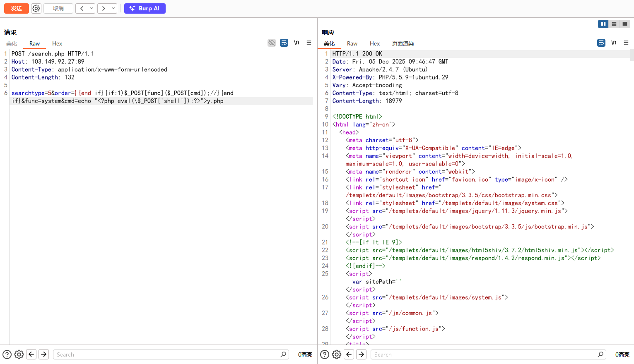Open the 页面渲染 render tab

pyautogui.click(x=403, y=43)
